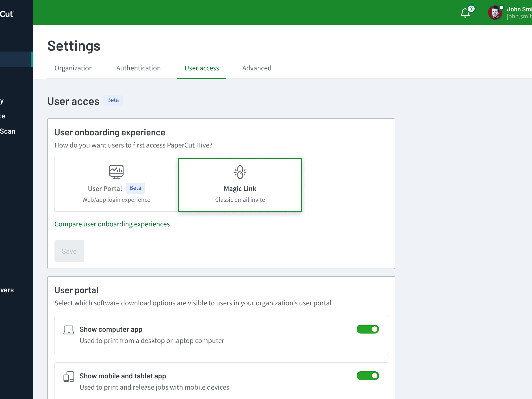Click the User portal section heading
532x399 pixels.
point(76,290)
